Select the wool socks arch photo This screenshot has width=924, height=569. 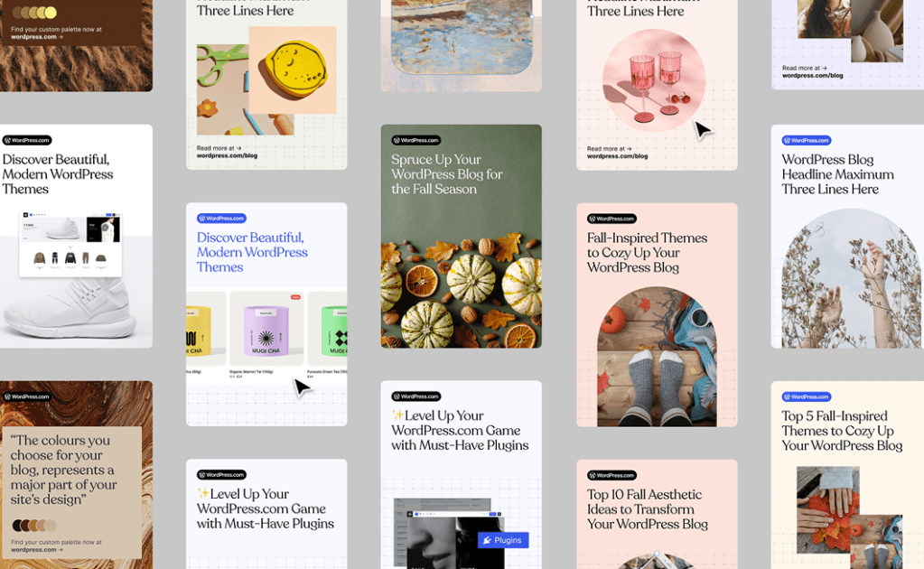(x=657, y=357)
